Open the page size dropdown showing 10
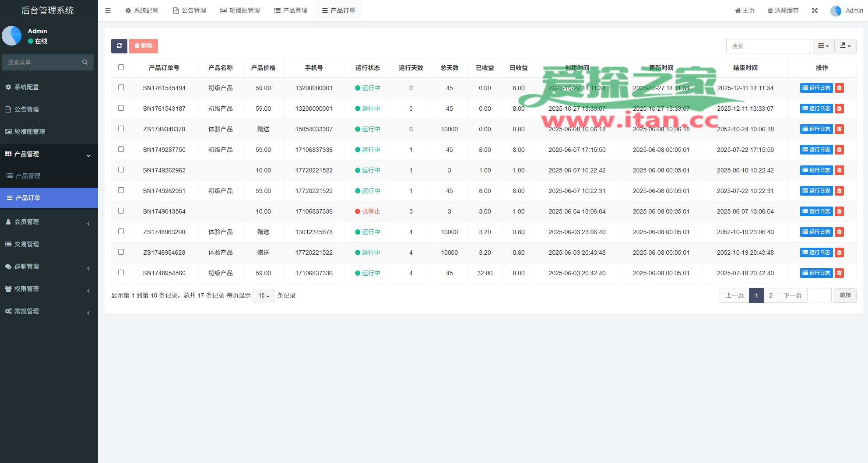868x463 pixels. click(264, 296)
